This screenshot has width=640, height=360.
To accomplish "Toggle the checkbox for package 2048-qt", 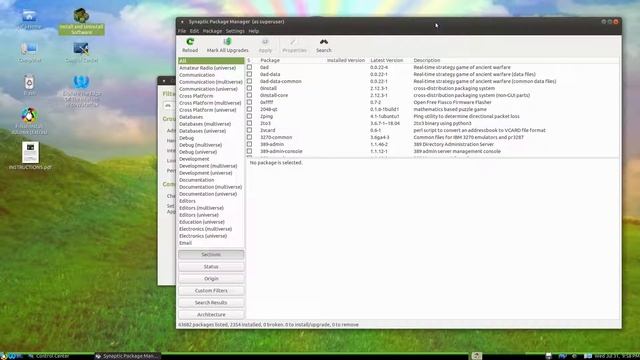I will tap(249, 109).
